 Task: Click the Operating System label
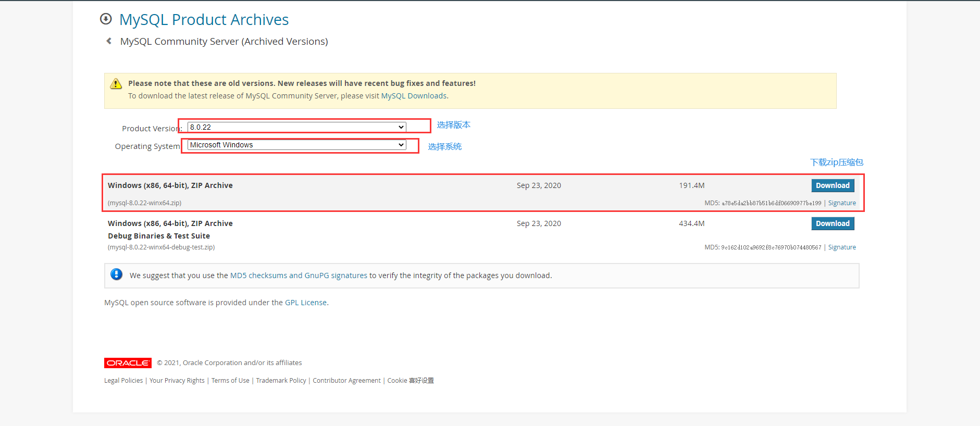147,146
